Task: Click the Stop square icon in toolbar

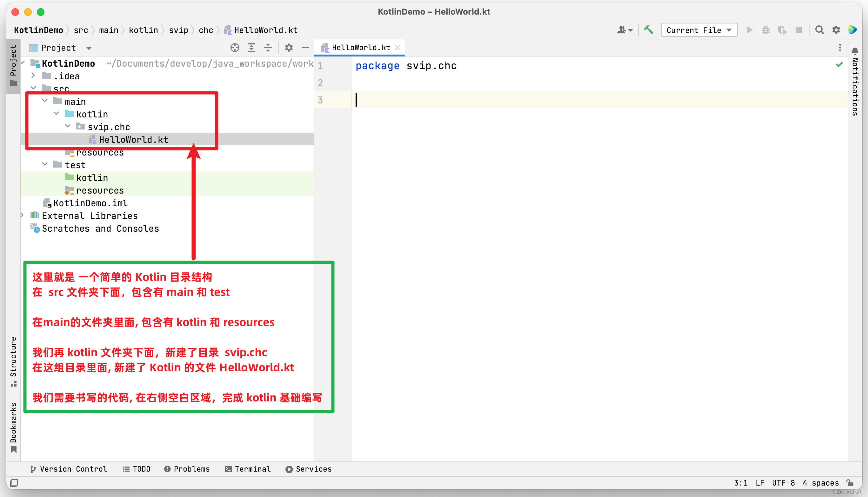Action: coord(799,30)
